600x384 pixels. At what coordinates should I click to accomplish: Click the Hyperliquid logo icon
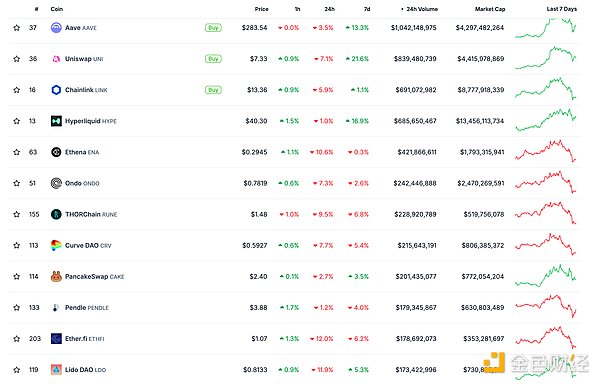click(56, 121)
